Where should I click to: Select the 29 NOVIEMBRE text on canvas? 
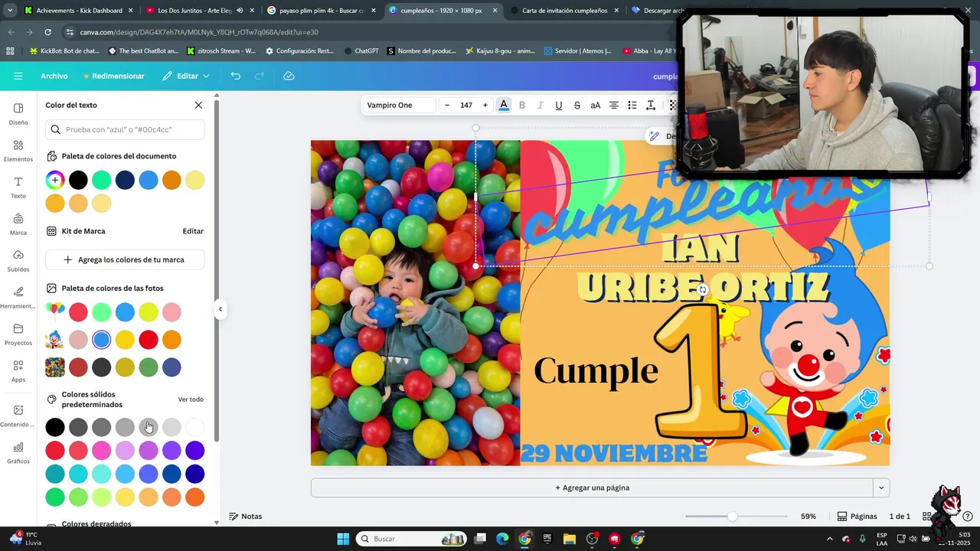tap(614, 453)
